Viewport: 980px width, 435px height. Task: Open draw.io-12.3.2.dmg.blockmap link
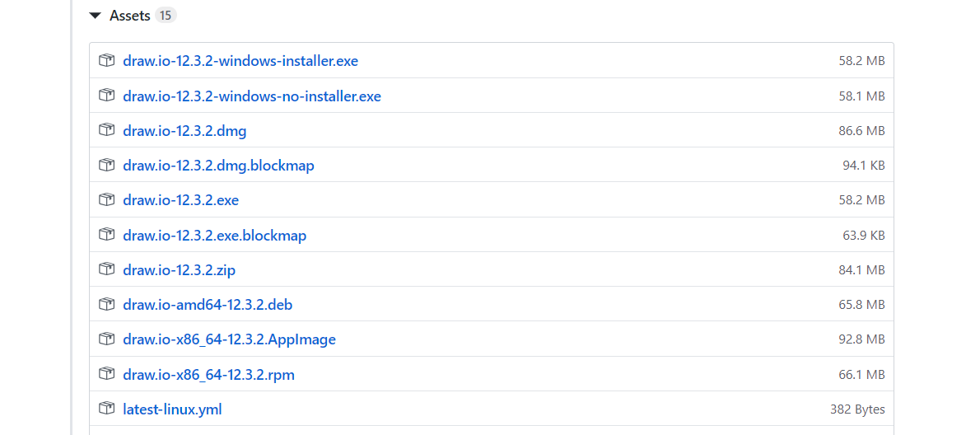219,166
